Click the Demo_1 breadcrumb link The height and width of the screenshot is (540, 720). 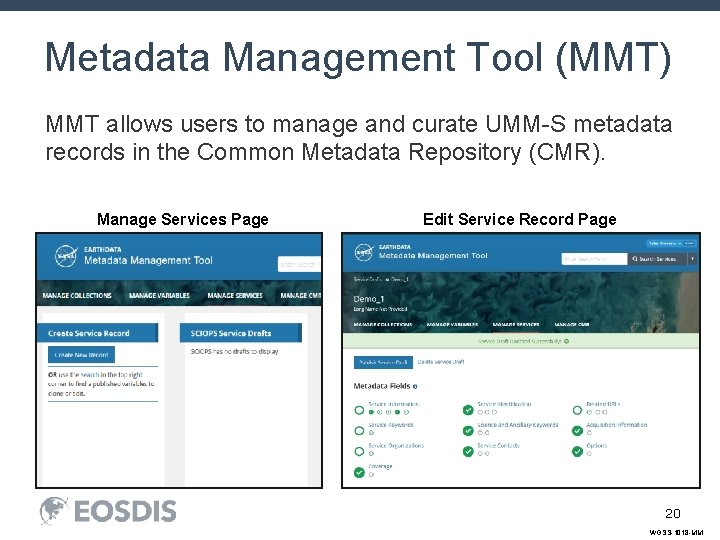point(400,279)
